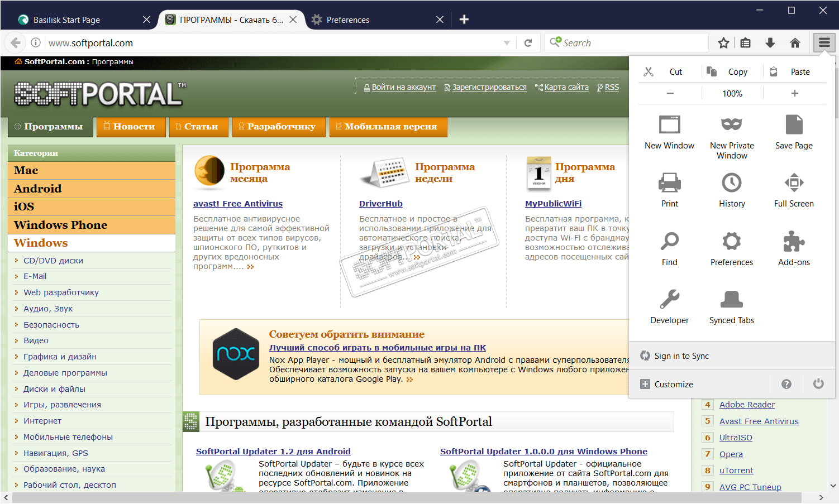Bookmark this page with the star

(723, 43)
